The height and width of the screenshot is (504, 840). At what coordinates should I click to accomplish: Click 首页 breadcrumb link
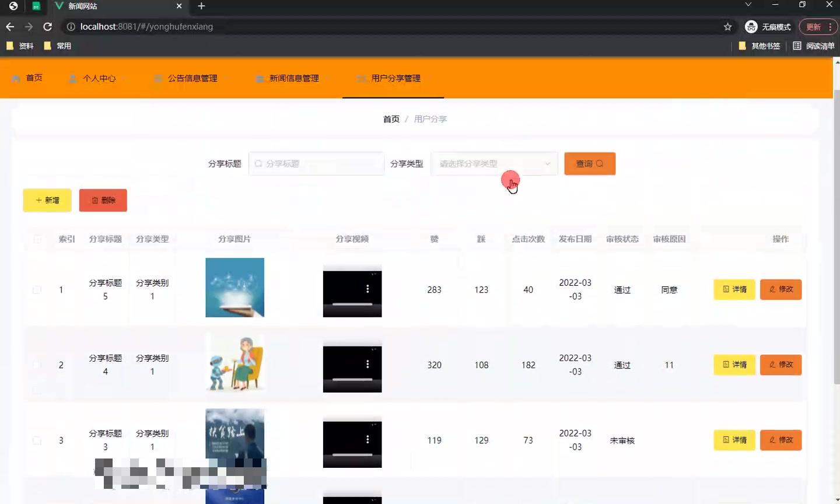point(391,119)
